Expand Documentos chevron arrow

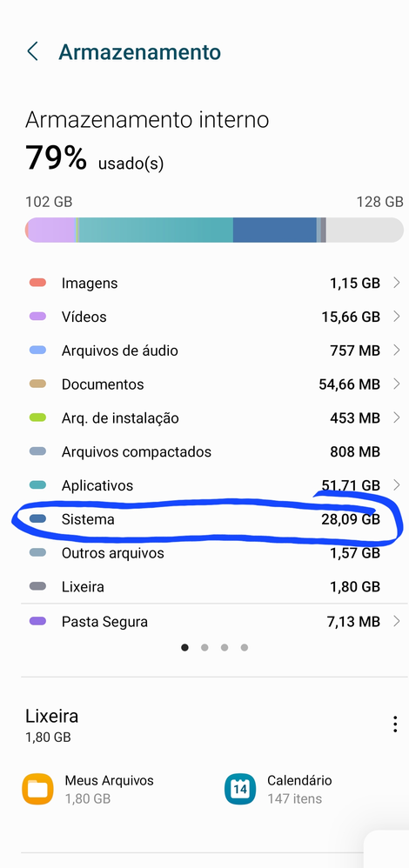pyautogui.click(x=396, y=384)
